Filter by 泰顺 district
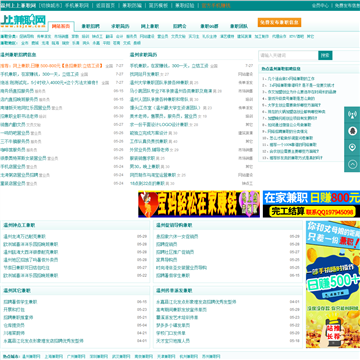The width and height of the screenshot is (360, 360). 136,43
